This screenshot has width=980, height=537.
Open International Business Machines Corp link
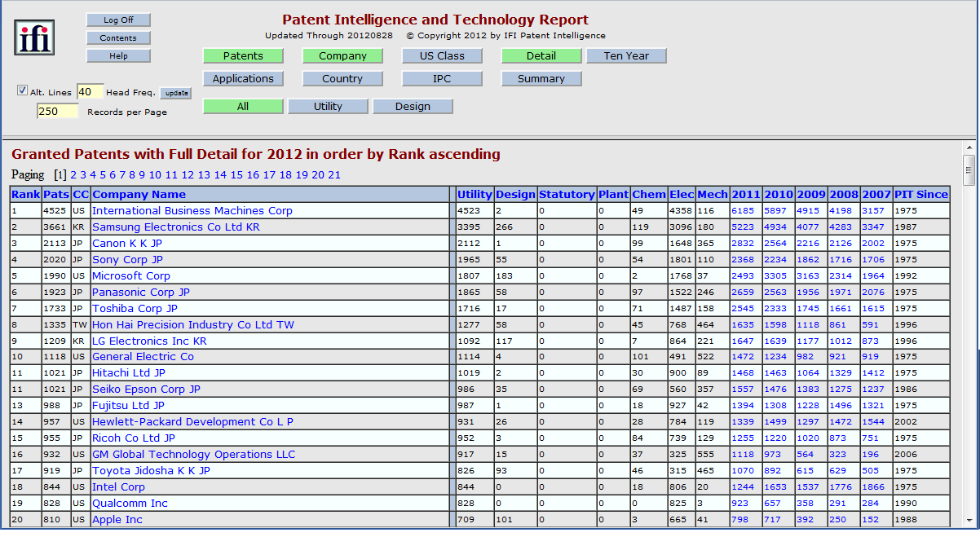[x=192, y=211]
